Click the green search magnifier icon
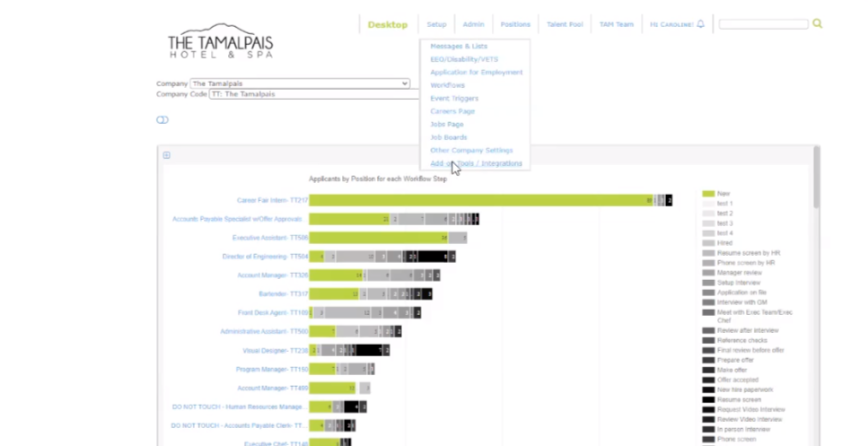 point(818,24)
